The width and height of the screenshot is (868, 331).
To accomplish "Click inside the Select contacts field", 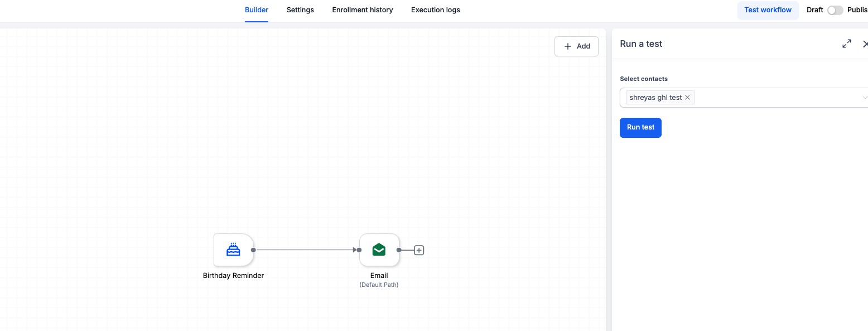I will tap(744, 98).
